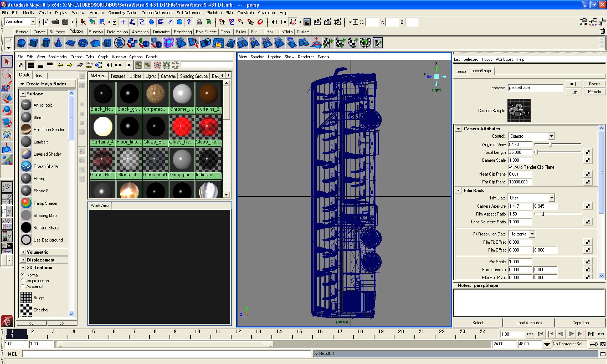Open the render view clapperboard icon
Viewport: 607px width, 364px height.
[x=307, y=22]
